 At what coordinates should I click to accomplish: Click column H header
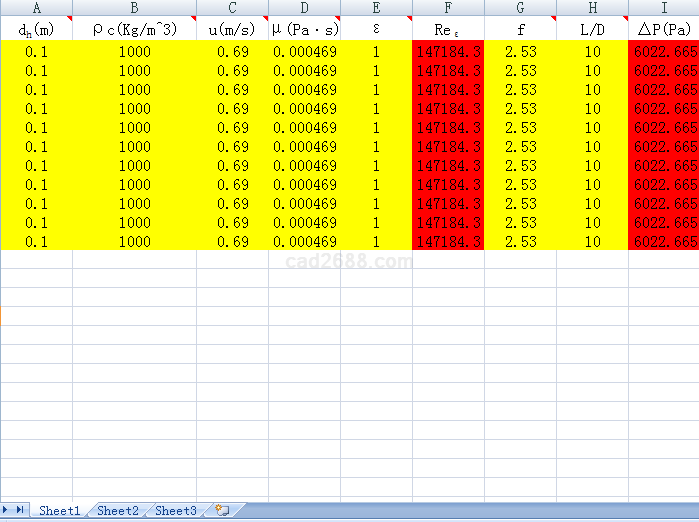pos(592,7)
